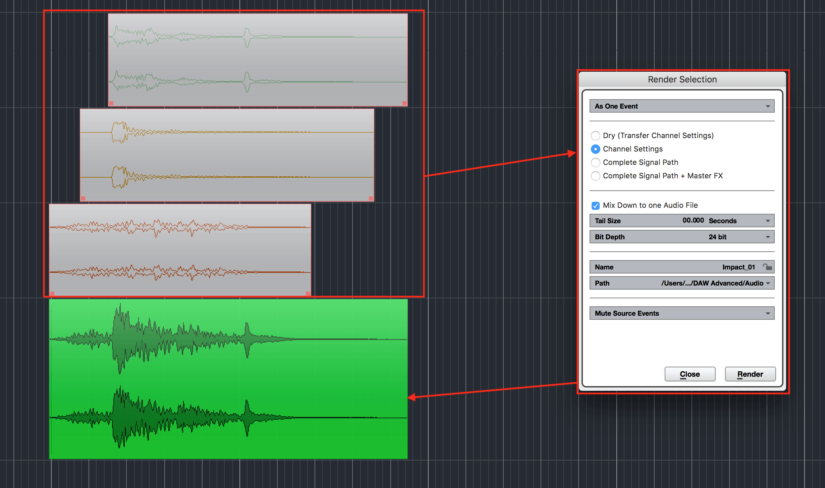Screen dimensions: 825x488
Task: Select the rendered green audio event
Action: [x=228, y=379]
